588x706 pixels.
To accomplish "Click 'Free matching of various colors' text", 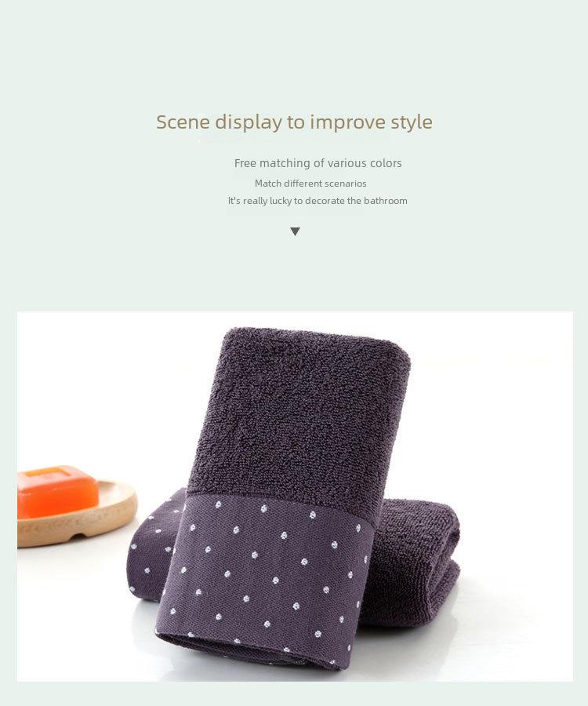I will tap(318, 163).
